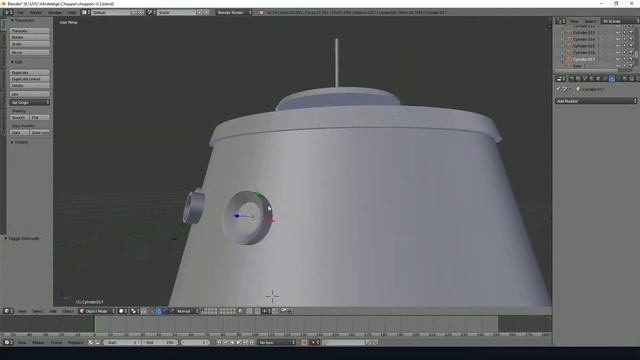Set shading to Flat

(x=40, y=118)
